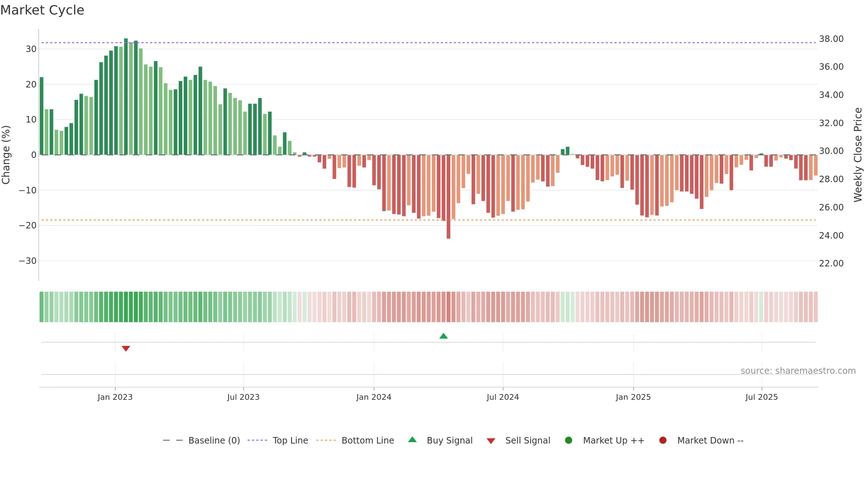The width and height of the screenshot is (868, 488).
Task: Toggle the Market Down -- legend entry
Action: click(701, 440)
